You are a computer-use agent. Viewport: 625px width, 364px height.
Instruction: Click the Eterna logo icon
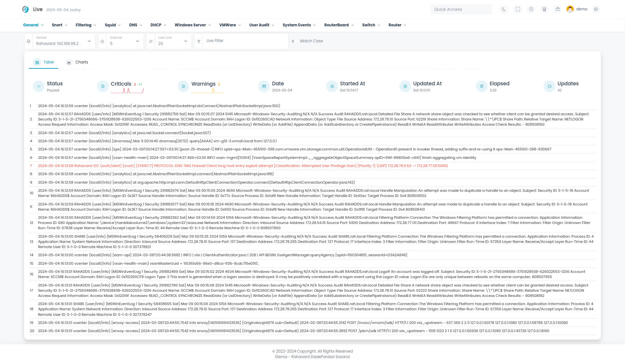[25, 9]
